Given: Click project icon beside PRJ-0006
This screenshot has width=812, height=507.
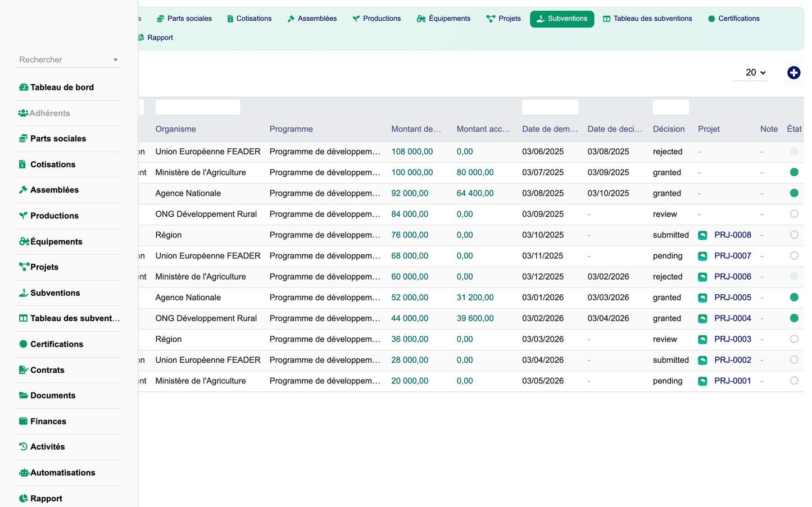Looking at the screenshot, I should click(x=702, y=277).
